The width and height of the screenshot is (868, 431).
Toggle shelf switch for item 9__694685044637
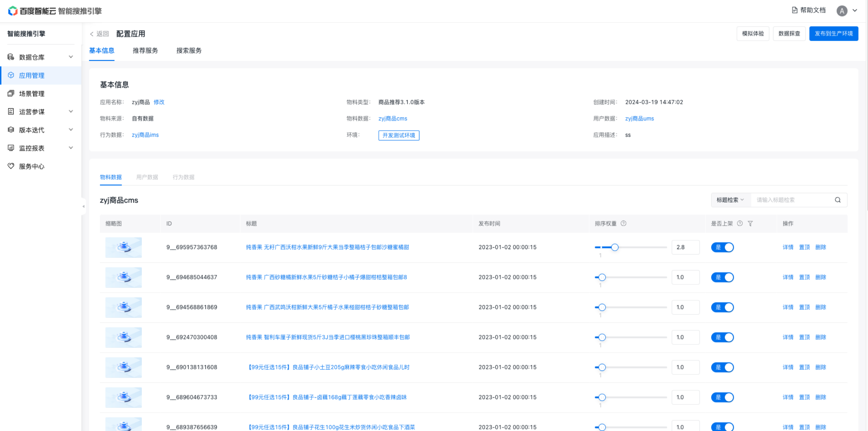722,277
